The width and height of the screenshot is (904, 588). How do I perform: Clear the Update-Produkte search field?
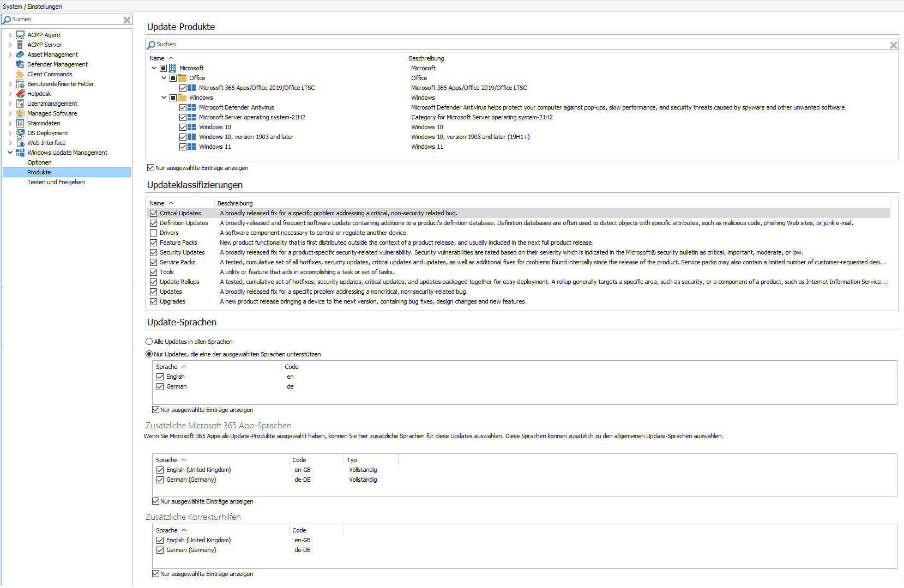click(x=893, y=45)
